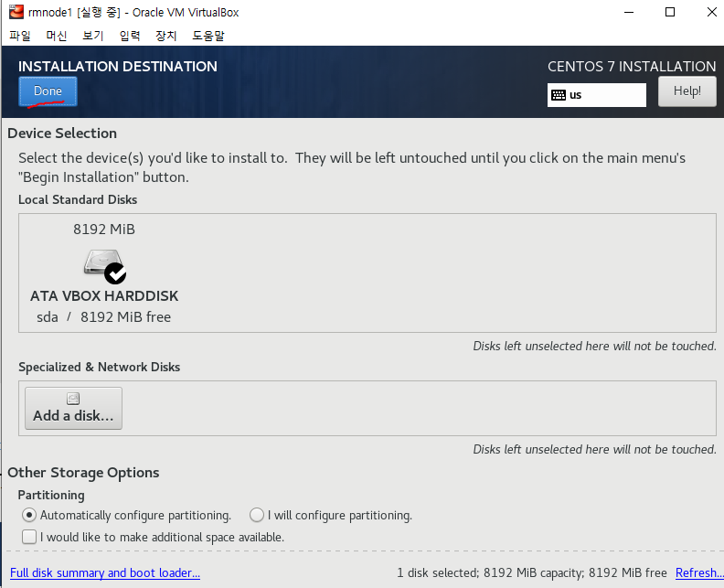Image resolution: width=724 pixels, height=588 pixels.
Task: Enable make additional space available checkbox
Action: 29,537
